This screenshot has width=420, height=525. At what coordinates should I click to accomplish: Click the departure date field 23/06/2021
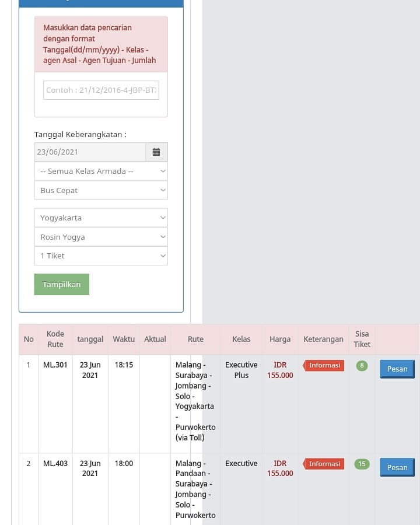90,152
